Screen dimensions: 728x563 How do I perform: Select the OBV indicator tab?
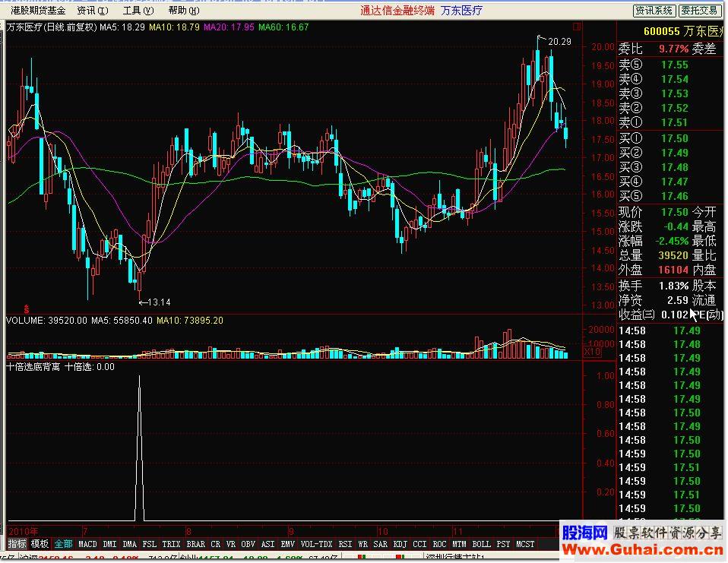248,544
